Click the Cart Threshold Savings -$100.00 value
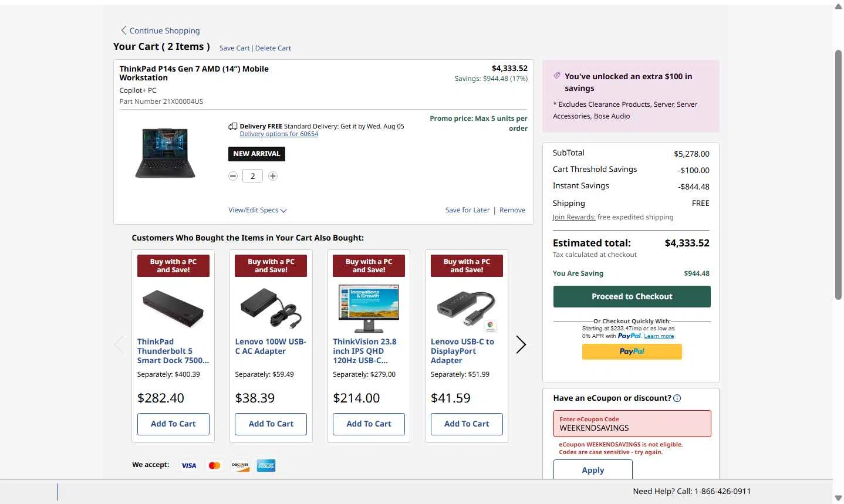 694,170
